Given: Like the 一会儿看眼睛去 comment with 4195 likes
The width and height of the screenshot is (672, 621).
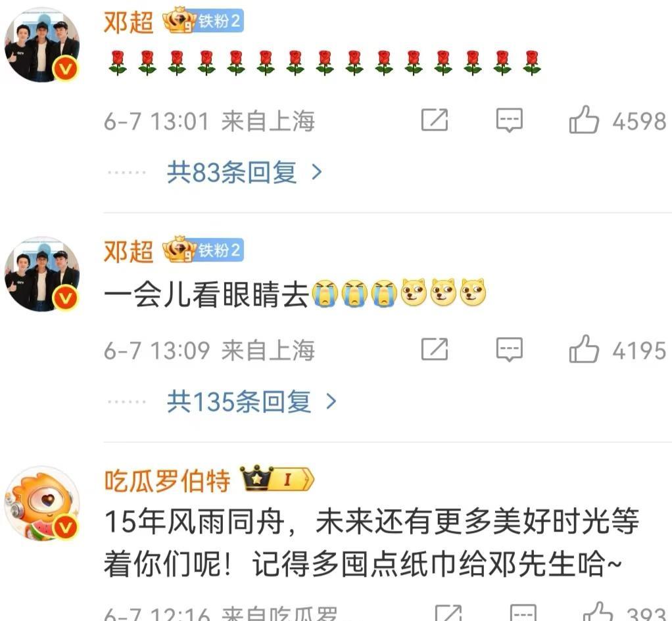Looking at the screenshot, I should [584, 350].
